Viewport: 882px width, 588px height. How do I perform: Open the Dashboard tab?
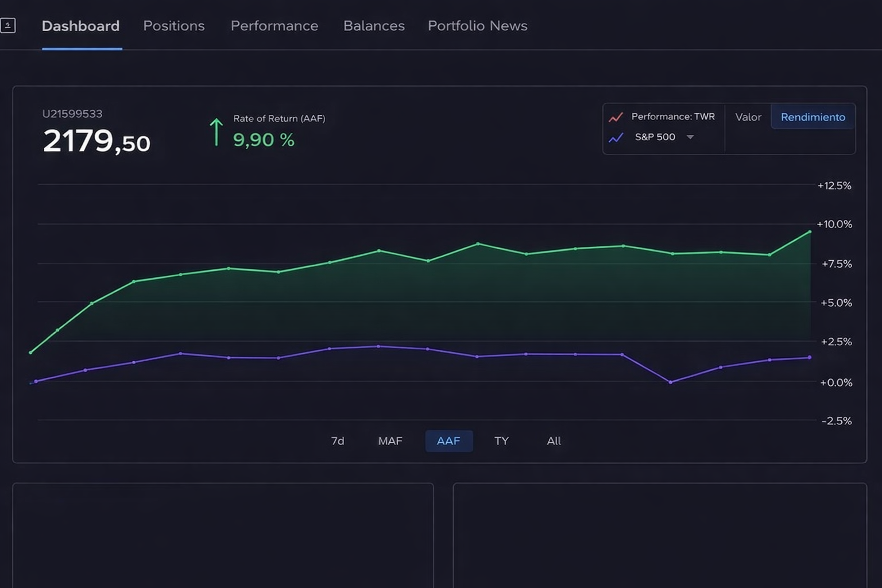(81, 26)
